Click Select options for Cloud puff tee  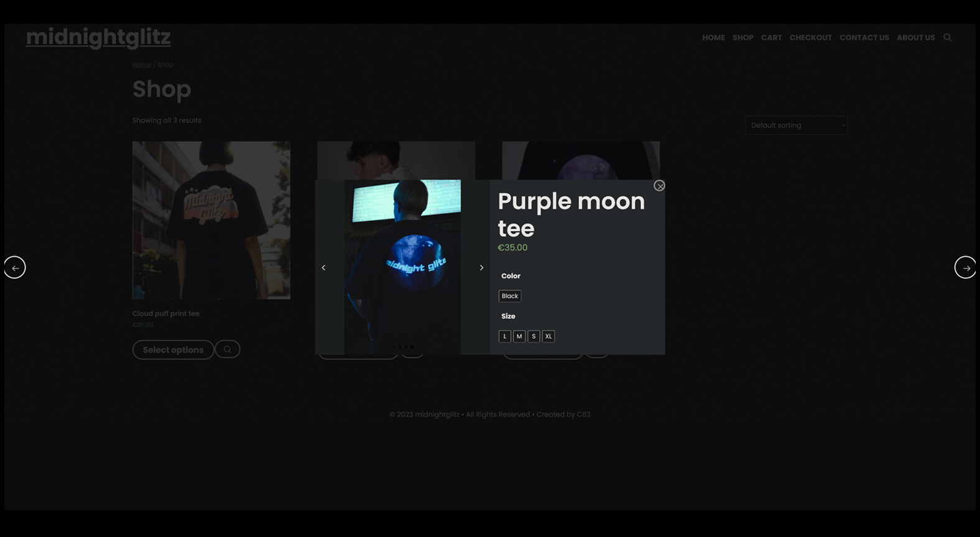click(173, 350)
